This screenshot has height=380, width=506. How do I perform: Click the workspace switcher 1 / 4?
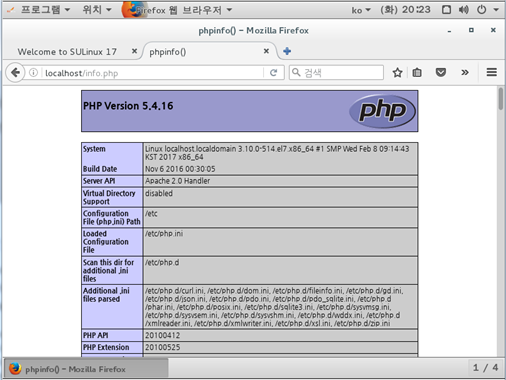[485, 368]
